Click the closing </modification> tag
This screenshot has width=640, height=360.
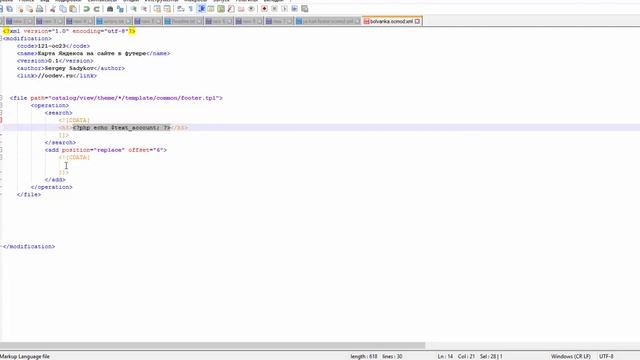(x=29, y=247)
